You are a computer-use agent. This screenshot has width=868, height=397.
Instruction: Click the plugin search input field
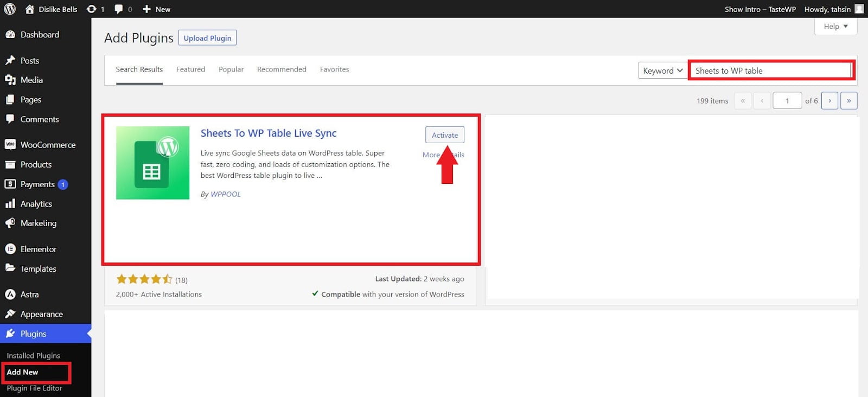[771, 71]
